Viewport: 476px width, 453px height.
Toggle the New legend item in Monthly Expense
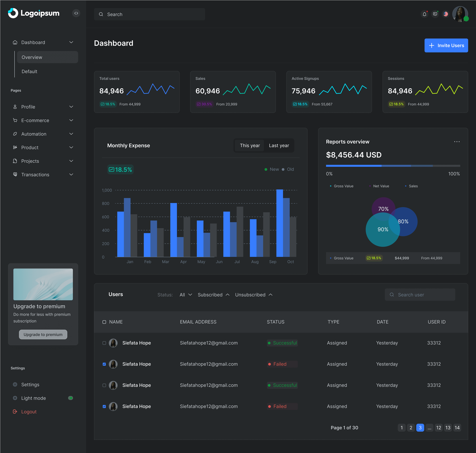272,169
